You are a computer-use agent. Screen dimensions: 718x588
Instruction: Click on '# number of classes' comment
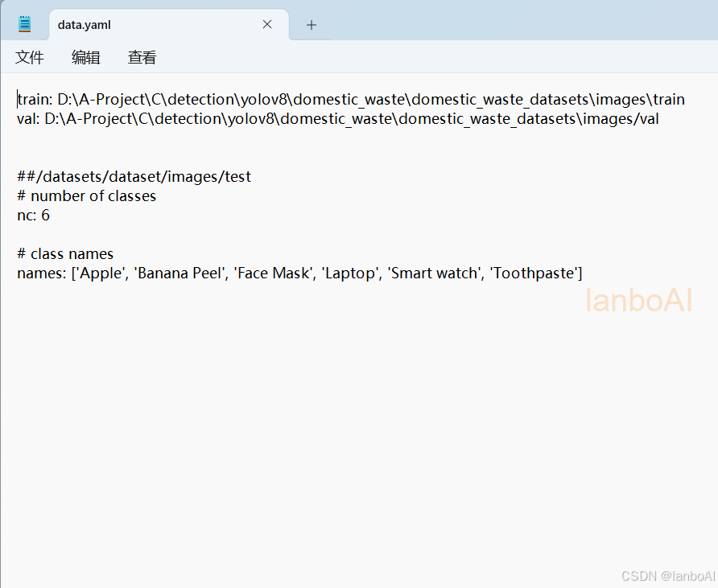point(87,195)
